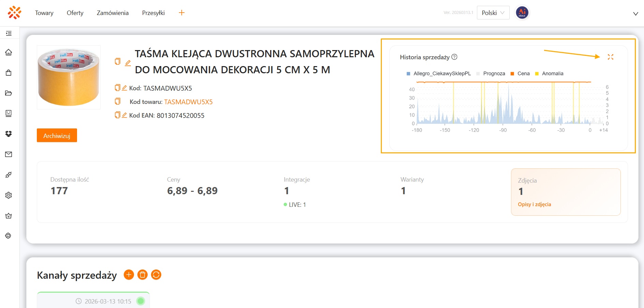Image resolution: width=644 pixels, height=308 pixels.
Task: Collapse the sidebar menu toggle
Action: coord(9,33)
